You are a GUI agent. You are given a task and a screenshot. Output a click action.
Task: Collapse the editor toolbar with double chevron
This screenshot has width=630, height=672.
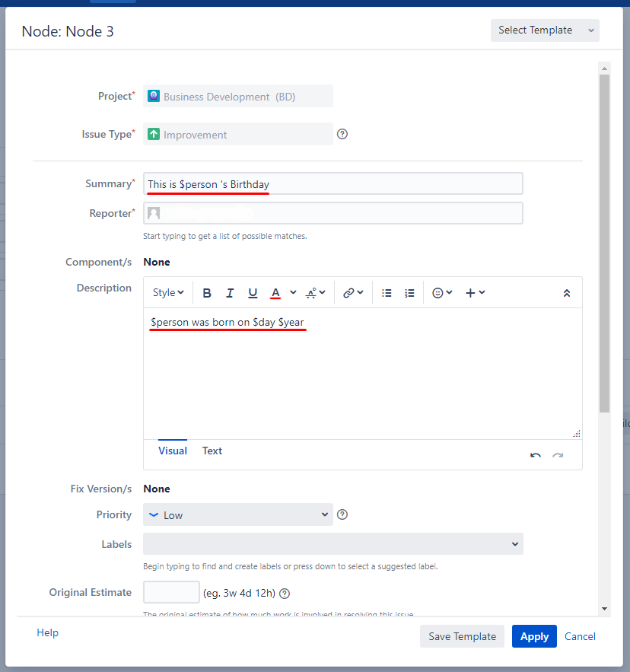(567, 293)
